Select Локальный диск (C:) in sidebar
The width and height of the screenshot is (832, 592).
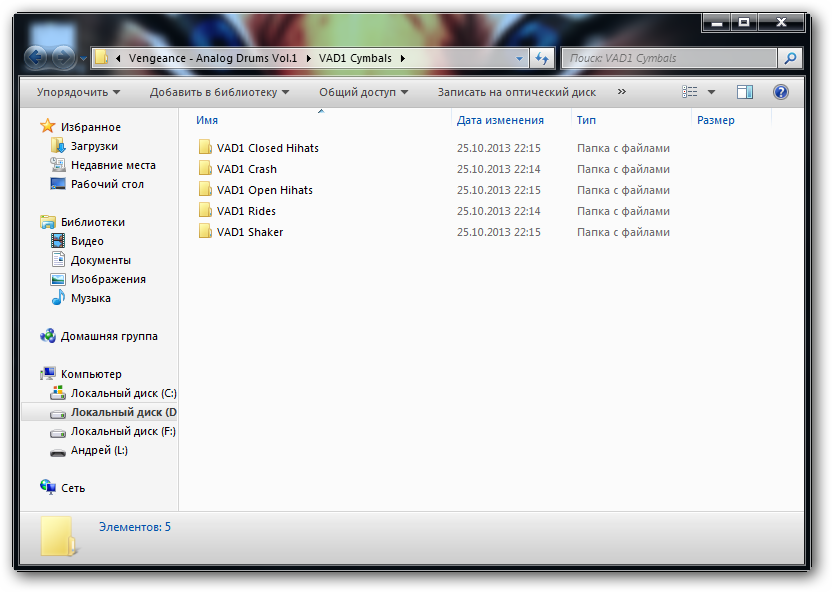pyautogui.click(x=122, y=393)
